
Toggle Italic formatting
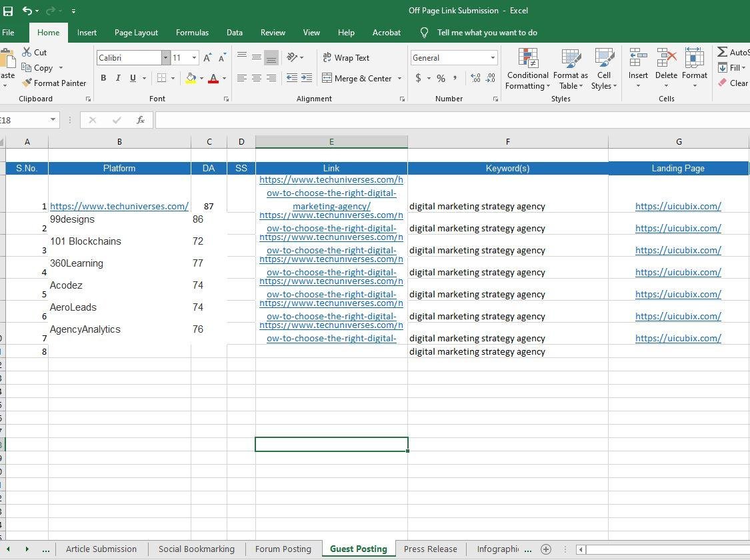[118, 78]
